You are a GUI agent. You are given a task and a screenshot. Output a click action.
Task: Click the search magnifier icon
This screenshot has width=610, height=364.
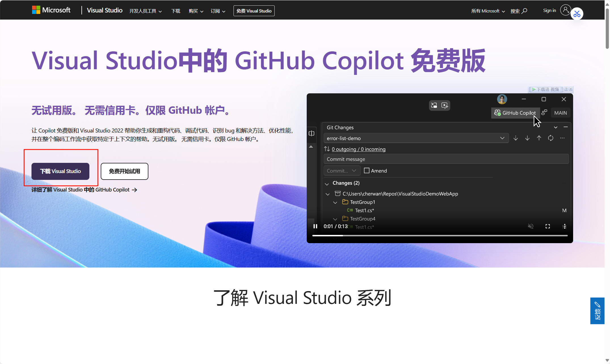(525, 11)
